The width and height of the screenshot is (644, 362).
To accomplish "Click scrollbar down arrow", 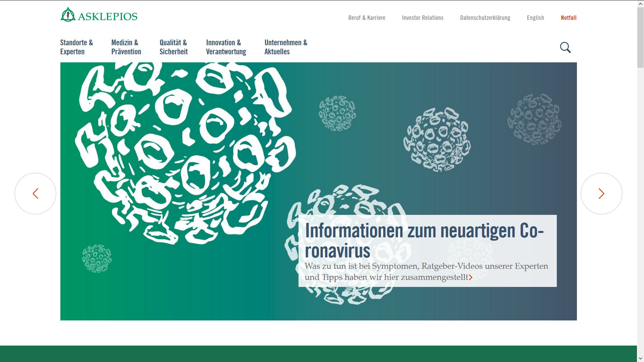I will (x=640, y=359).
